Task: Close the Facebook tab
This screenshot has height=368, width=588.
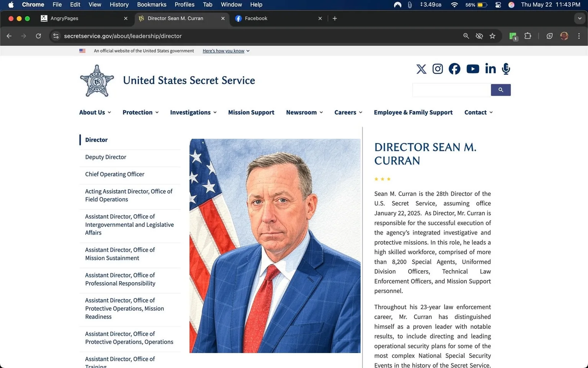Action: [320, 18]
